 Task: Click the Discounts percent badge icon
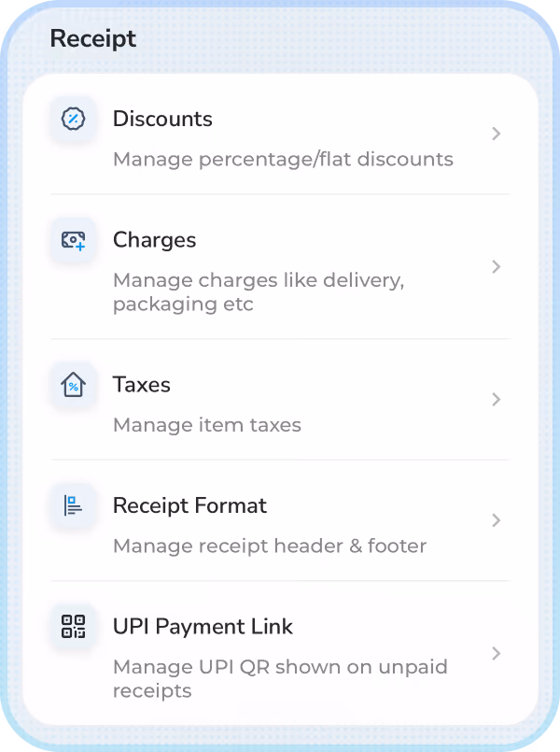(x=74, y=119)
